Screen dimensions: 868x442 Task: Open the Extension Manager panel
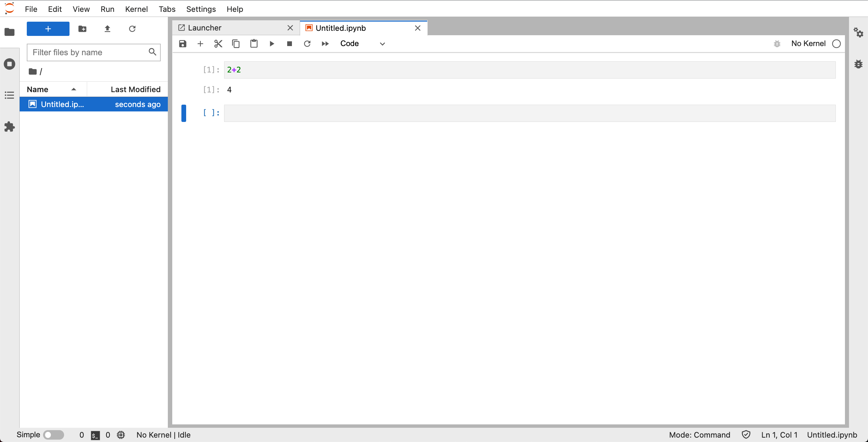coord(9,127)
